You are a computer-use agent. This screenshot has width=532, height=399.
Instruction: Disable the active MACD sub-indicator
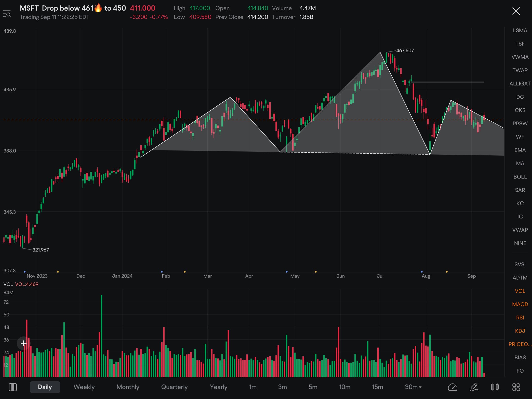(520, 304)
